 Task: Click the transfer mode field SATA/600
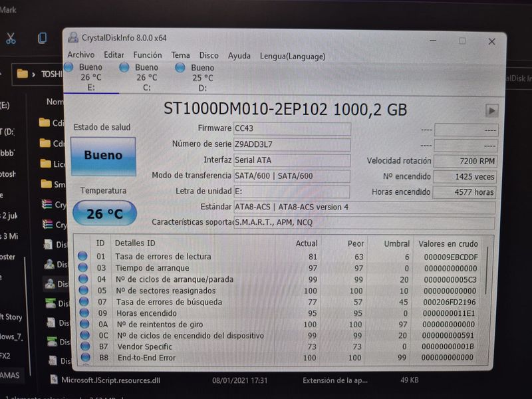click(292, 176)
